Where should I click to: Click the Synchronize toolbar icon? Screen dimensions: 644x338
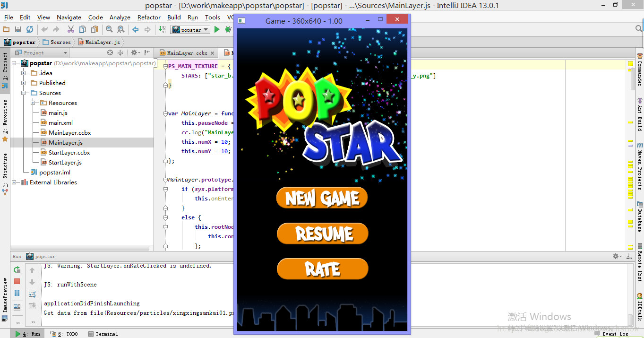pyautogui.click(x=30, y=29)
